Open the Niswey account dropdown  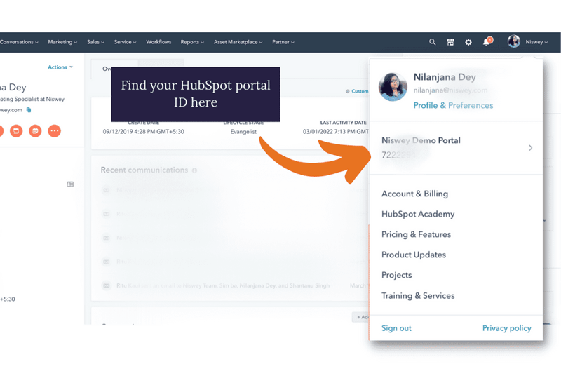pos(536,42)
